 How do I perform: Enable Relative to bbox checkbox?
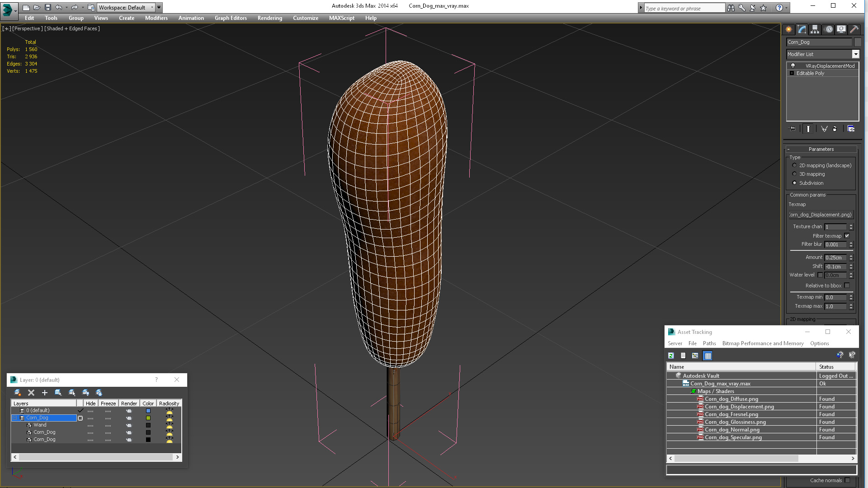(847, 286)
